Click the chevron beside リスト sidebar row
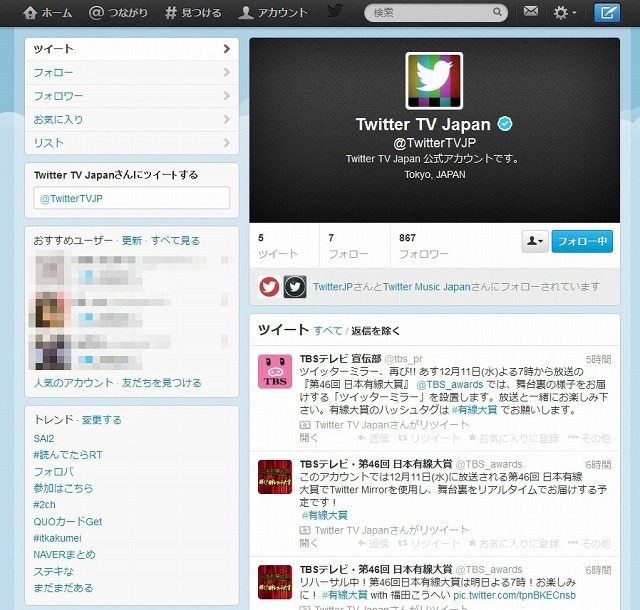The image size is (640, 610). [x=227, y=143]
